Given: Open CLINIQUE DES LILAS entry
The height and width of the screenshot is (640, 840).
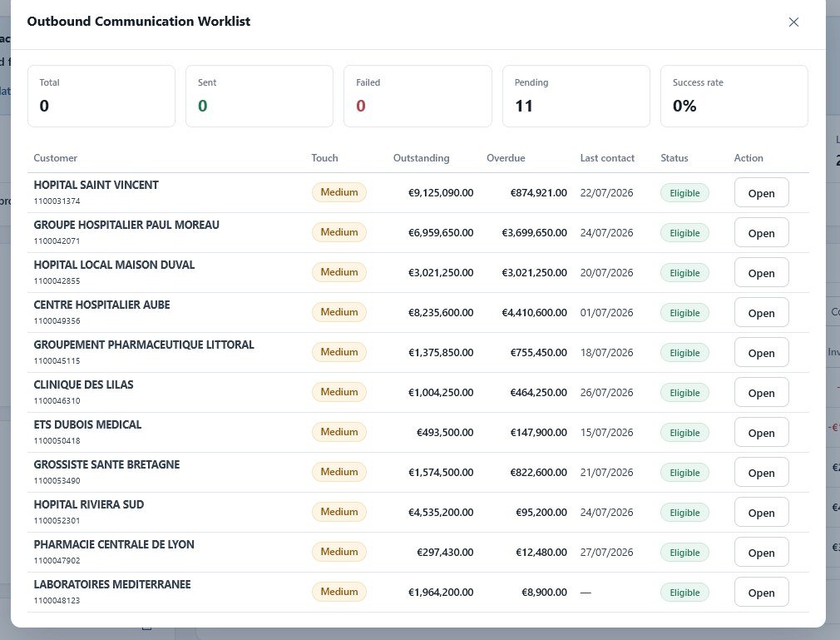Looking at the screenshot, I should point(761,392).
